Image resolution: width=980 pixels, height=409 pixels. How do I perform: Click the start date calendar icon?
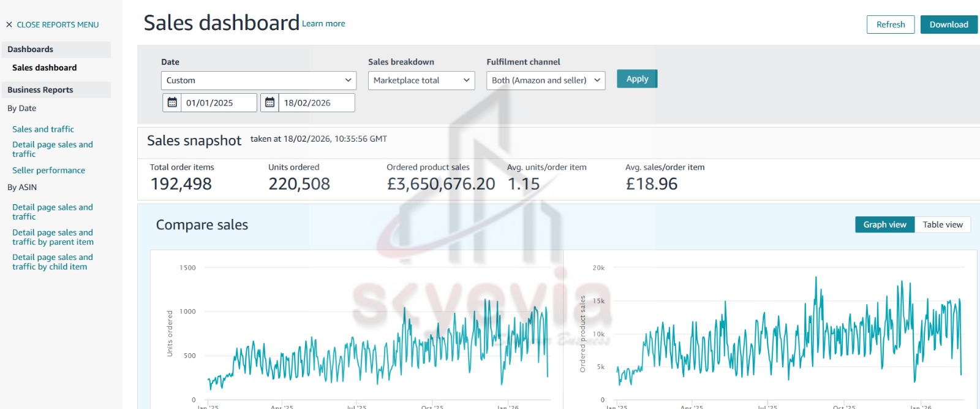click(x=172, y=102)
